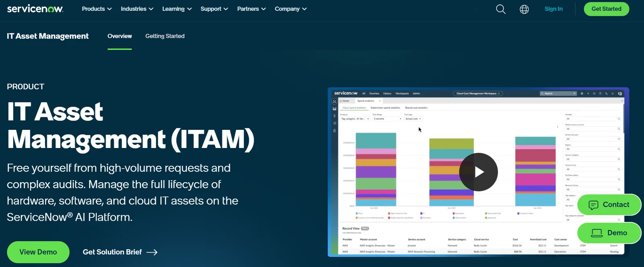Click the green Get Started button
Viewport: 644px width, 267px height.
pos(606,9)
